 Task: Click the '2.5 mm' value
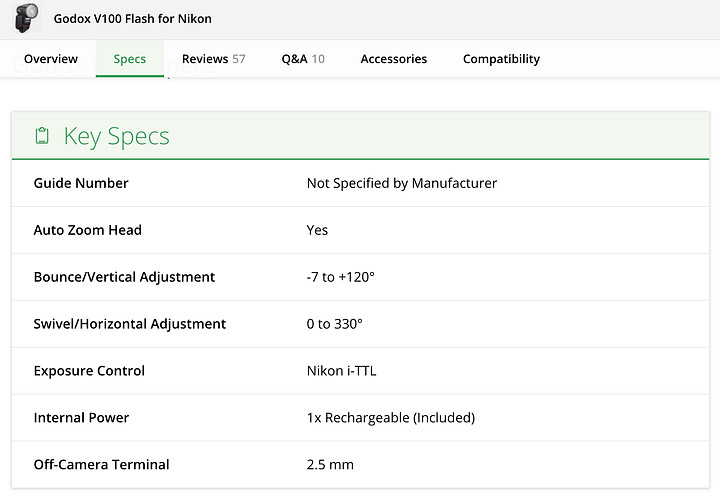(x=330, y=464)
